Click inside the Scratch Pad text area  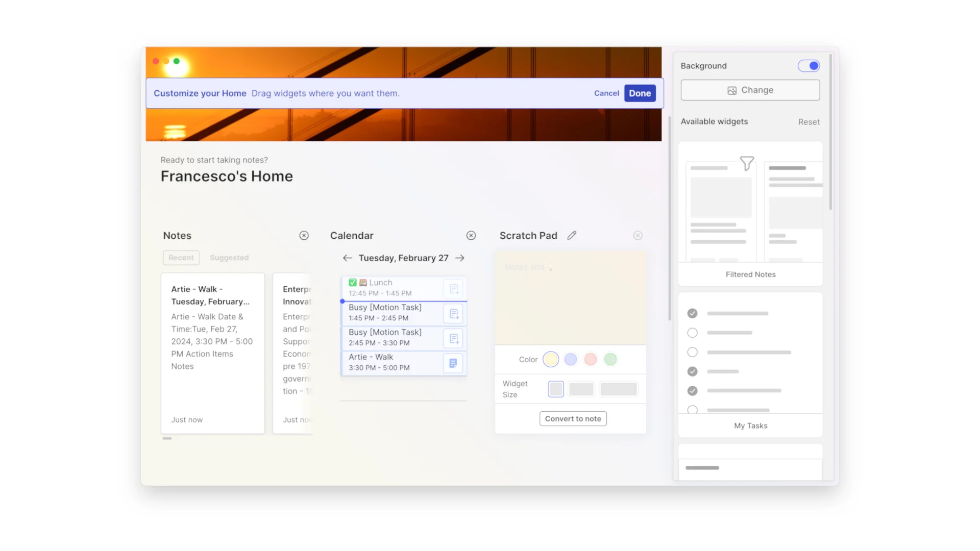570,296
